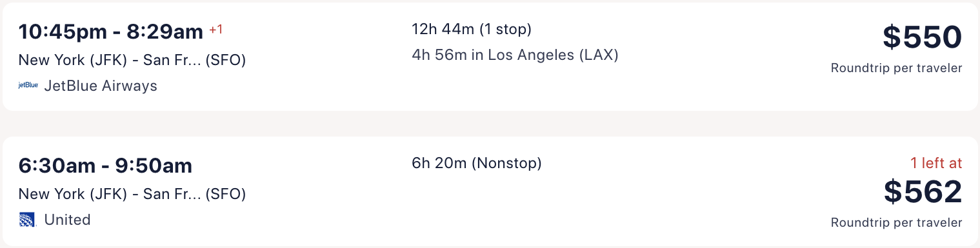
Task: Click the JetBlue Airways carrier name
Action: coord(101,86)
